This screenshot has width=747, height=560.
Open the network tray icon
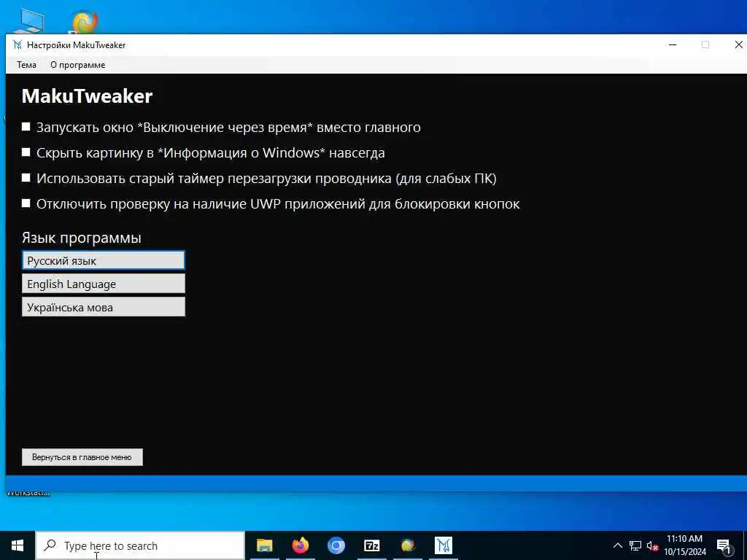click(x=635, y=545)
